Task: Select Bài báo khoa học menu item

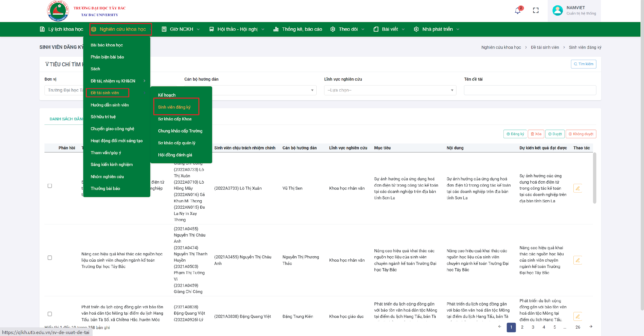Action: [x=107, y=45]
